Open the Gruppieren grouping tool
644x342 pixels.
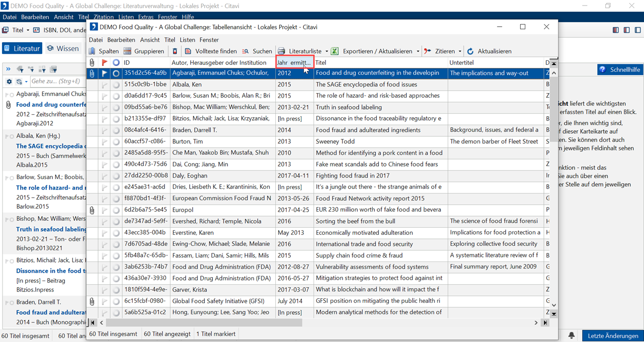(x=144, y=51)
